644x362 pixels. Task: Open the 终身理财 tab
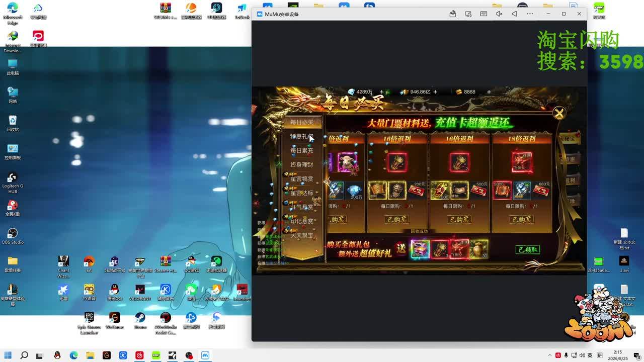coord(302,164)
